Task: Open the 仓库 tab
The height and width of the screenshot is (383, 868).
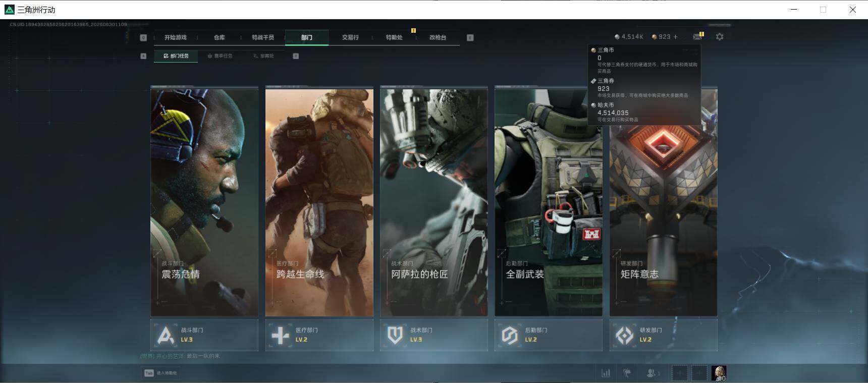Action: (220, 37)
